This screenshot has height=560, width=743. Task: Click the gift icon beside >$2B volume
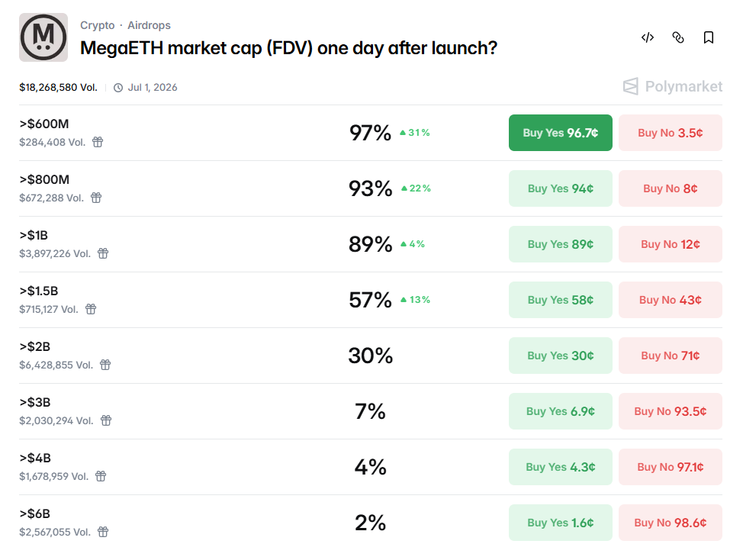pyautogui.click(x=105, y=365)
